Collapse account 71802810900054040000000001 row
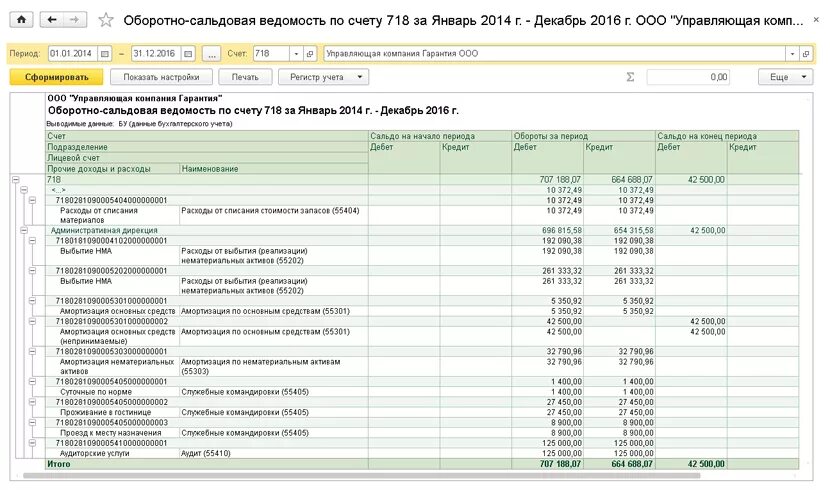Screen dimensions: 830x490 32,201
